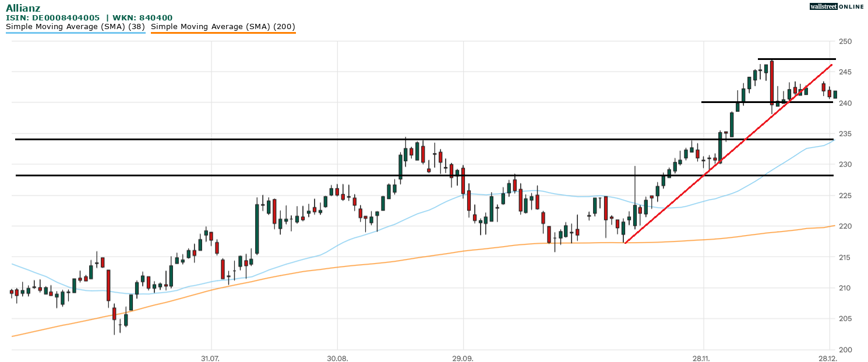
Task: Select the 28.11. date marker on the x-axis
Action: pyautogui.click(x=703, y=357)
